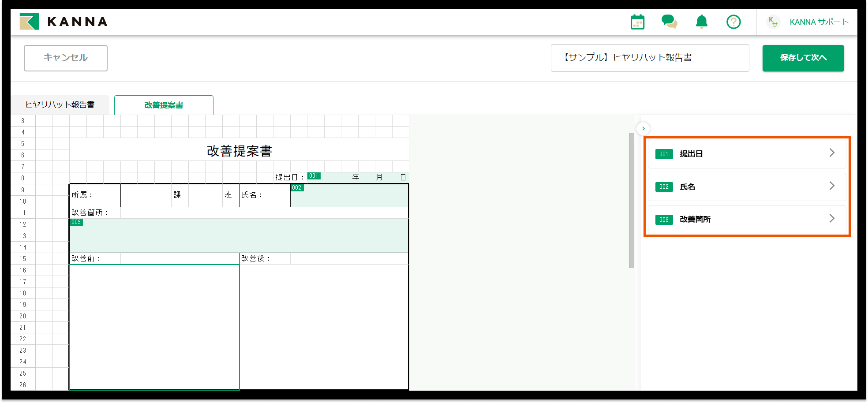This screenshot has width=868, height=403.
Task: Expand the 003 改善箇所 item chevron
Action: 832,218
